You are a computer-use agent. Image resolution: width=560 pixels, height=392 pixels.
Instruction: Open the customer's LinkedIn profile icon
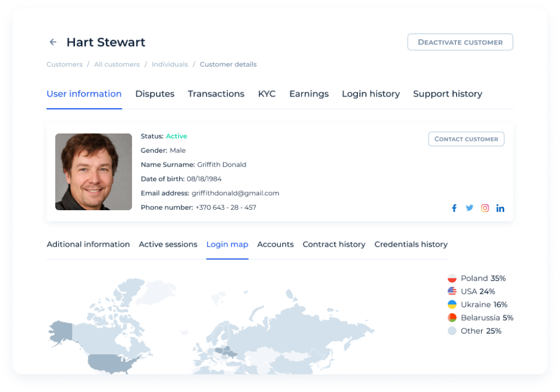click(500, 208)
